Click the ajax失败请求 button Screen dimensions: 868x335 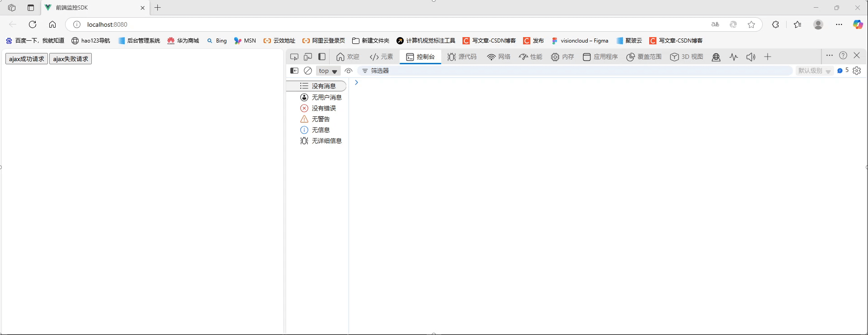click(x=71, y=59)
